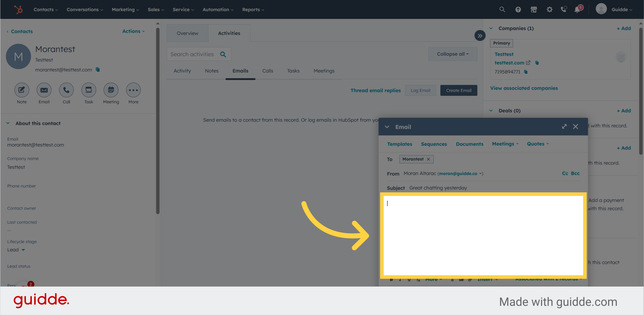Click the Call icon under contact name
The image size is (644, 315).
(66, 90)
